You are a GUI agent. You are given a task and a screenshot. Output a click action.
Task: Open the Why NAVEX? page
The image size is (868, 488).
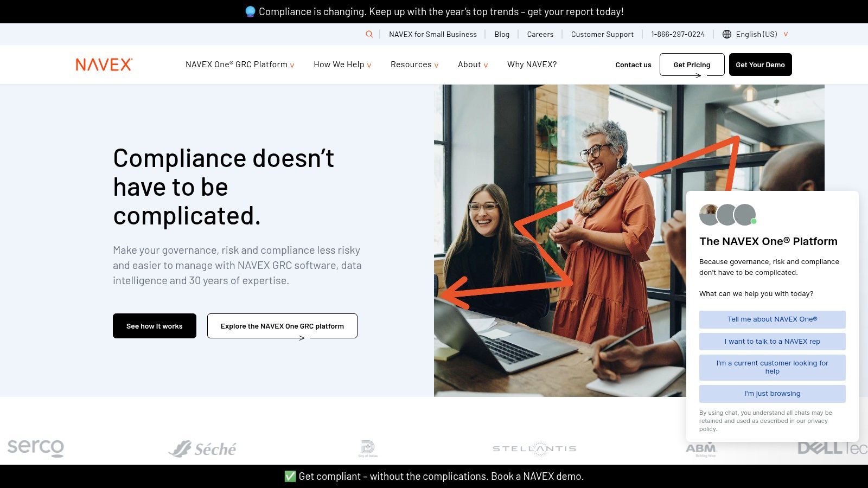click(x=532, y=65)
